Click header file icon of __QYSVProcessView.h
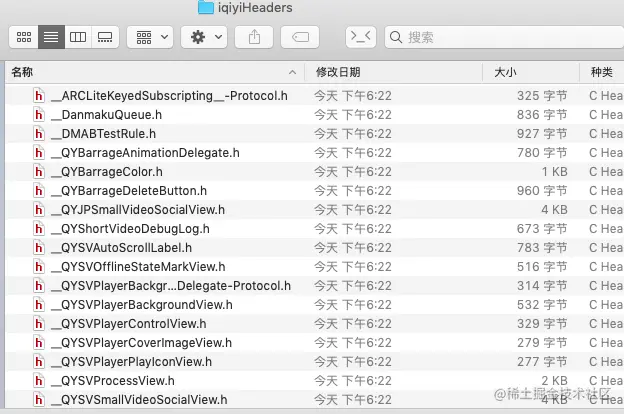Screen dimensions: 624x414 (x=39, y=381)
